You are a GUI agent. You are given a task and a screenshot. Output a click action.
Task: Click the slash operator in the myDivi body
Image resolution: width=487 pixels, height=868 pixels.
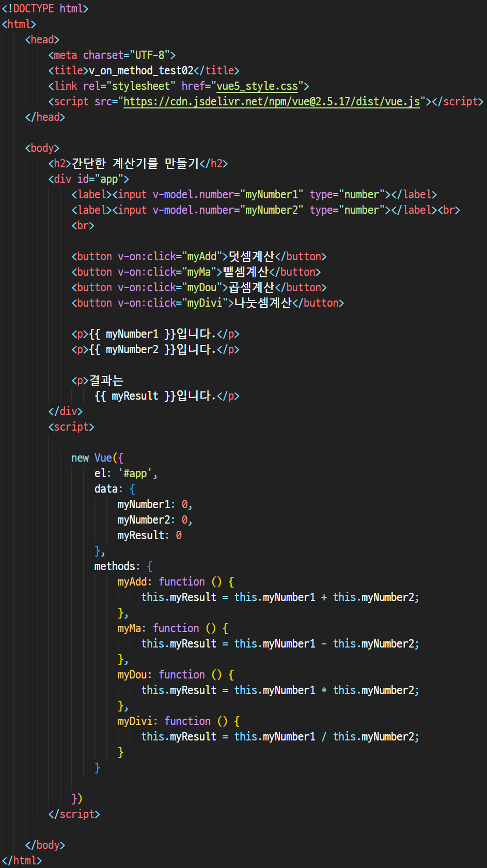[x=324, y=737]
